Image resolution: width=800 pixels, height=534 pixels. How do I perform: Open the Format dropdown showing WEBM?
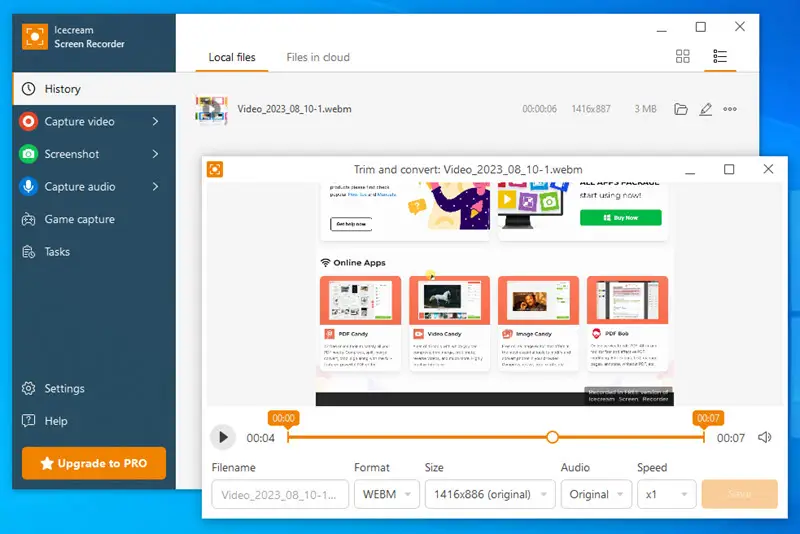[387, 494]
